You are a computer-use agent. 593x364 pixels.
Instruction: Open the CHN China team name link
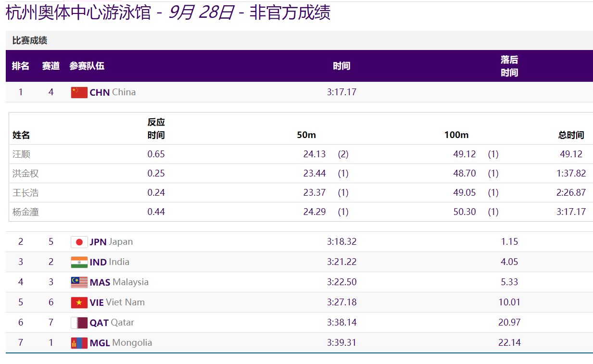coord(113,92)
